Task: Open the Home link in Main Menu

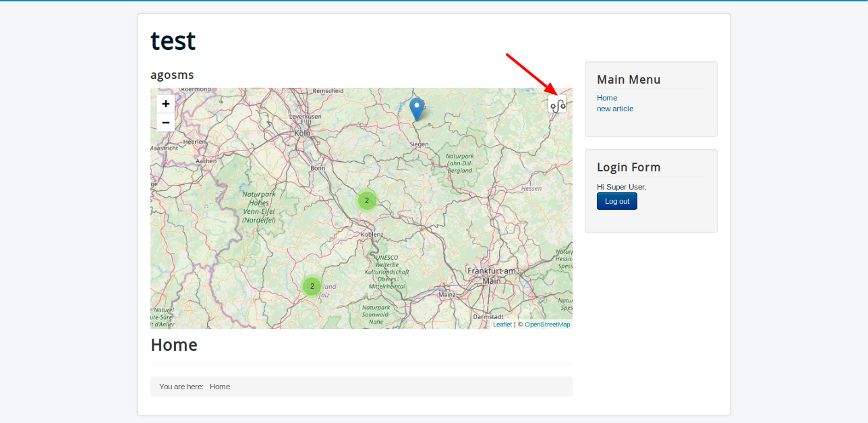Action: 607,98
